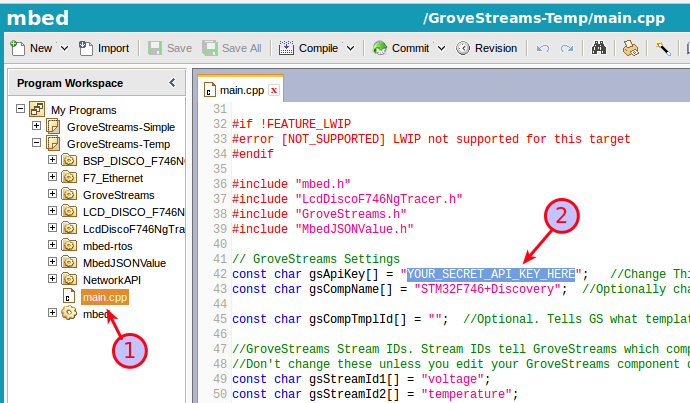The width and height of the screenshot is (690, 403).
Task: Open the Compile dropdown arrow
Action: click(351, 48)
